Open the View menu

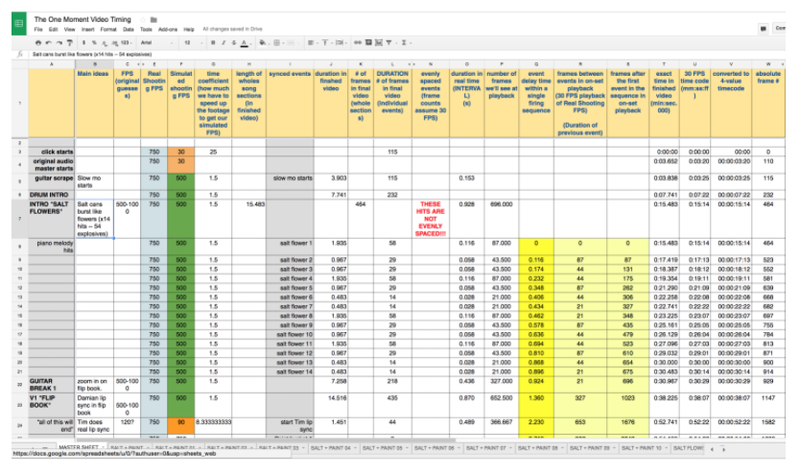point(69,30)
